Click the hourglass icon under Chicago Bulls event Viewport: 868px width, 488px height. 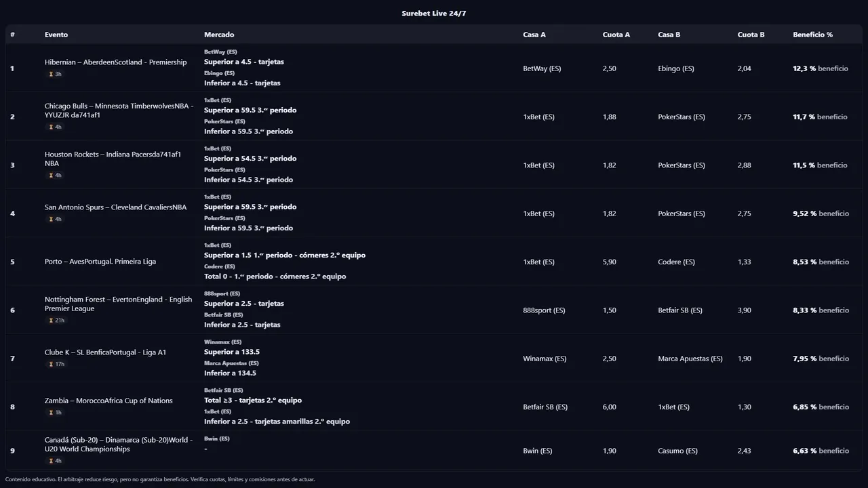click(x=51, y=127)
